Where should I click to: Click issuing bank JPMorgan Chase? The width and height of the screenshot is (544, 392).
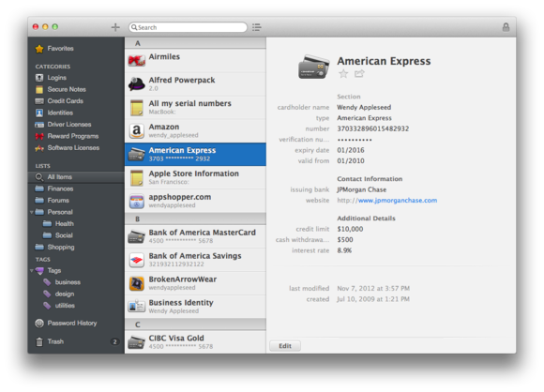coord(361,189)
